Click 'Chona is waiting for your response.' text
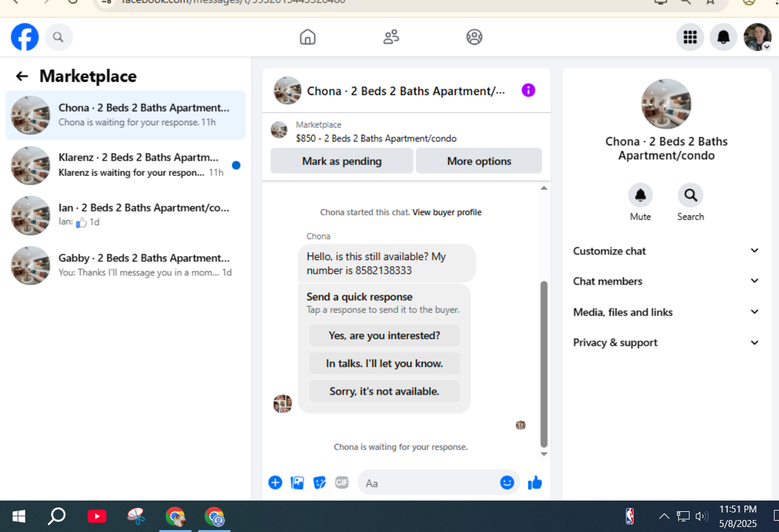Viewport: 779px width, 532px height. coord(401,447)
